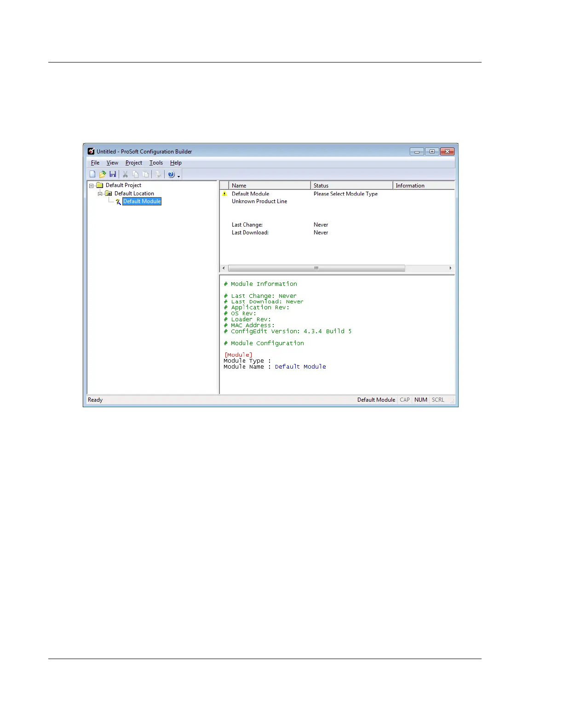Click the scrollbar right arrow
Viewport: 563px width, 728px height.
pos(450,268)
